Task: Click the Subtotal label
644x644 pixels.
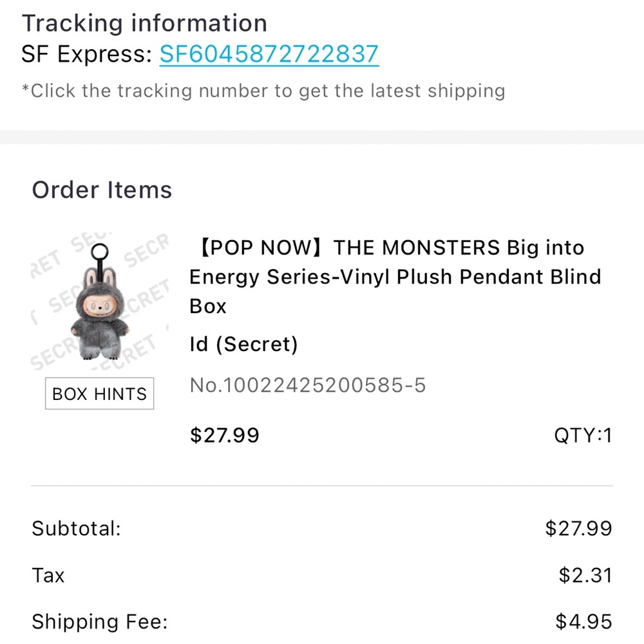Action: coord(77,529)
